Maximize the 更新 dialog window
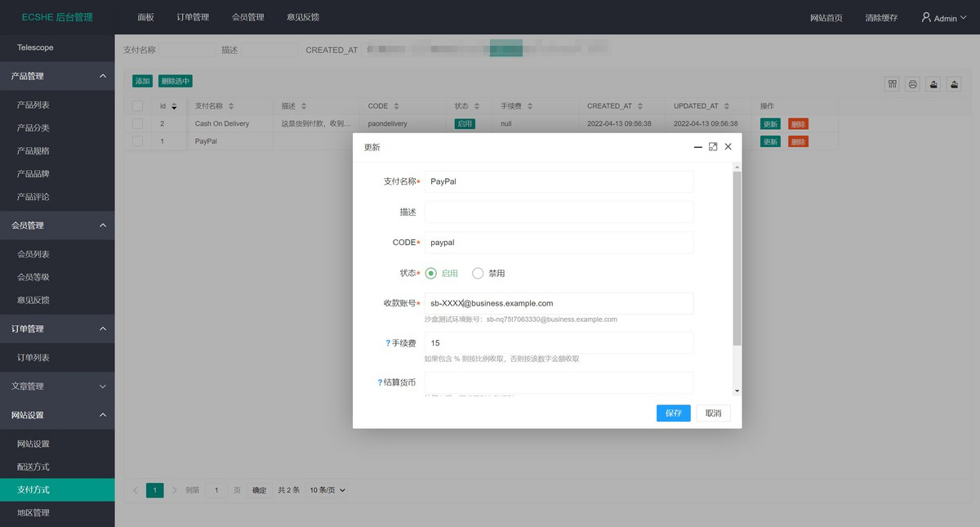The height and width of the screenshot is (527, 980). [x=713, y=147]
